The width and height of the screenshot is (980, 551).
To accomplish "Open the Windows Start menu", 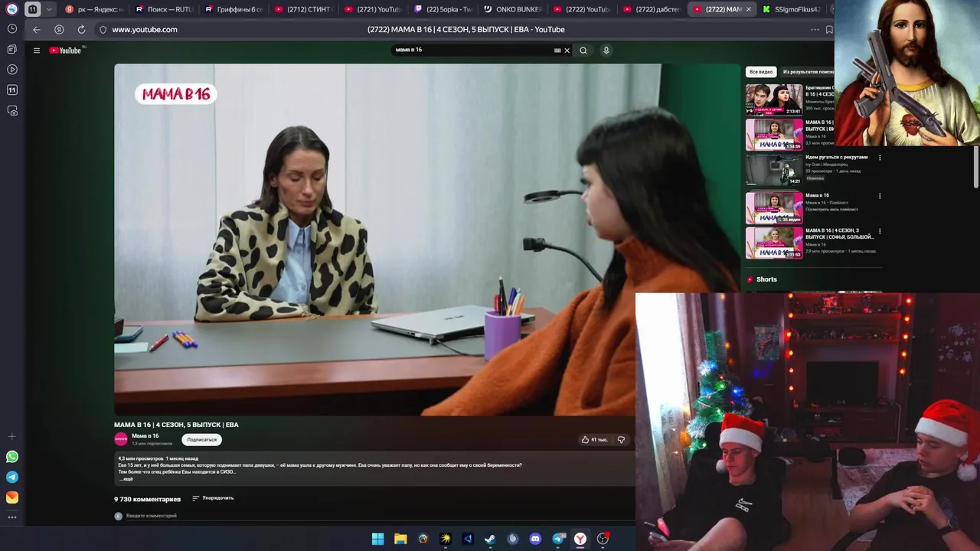I will pos(377,539).
